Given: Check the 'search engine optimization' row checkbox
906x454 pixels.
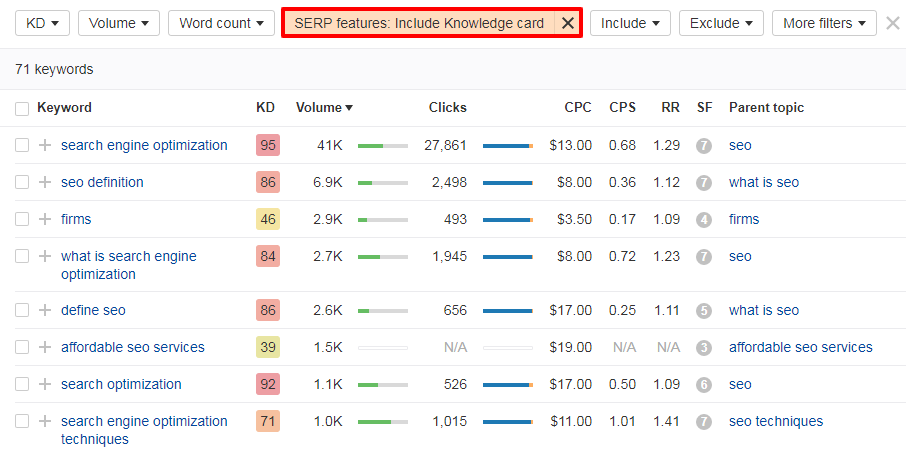Looking at the screenshot, I should [22, 145].
